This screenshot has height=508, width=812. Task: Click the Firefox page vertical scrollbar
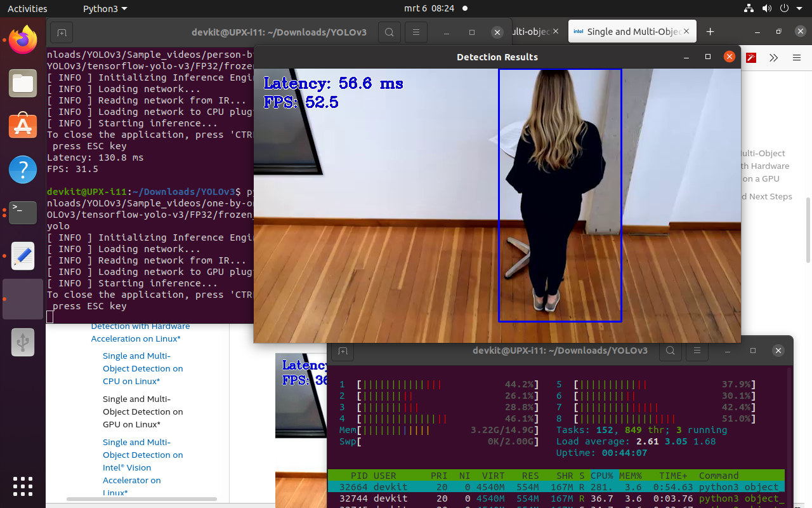point(808,229)
